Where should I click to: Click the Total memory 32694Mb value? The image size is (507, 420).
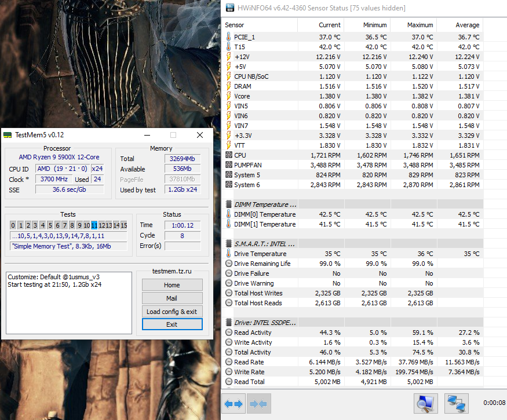pyautogui.click(x=183, y=158)
